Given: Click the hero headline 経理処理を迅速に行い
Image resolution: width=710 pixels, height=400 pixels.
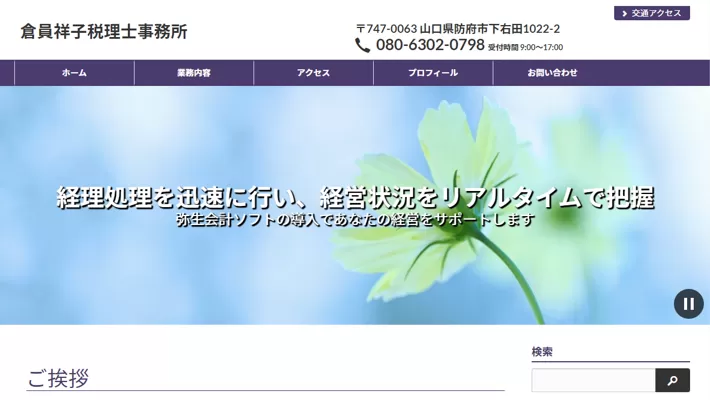Looking at the screenshot, I should point(355,197).
